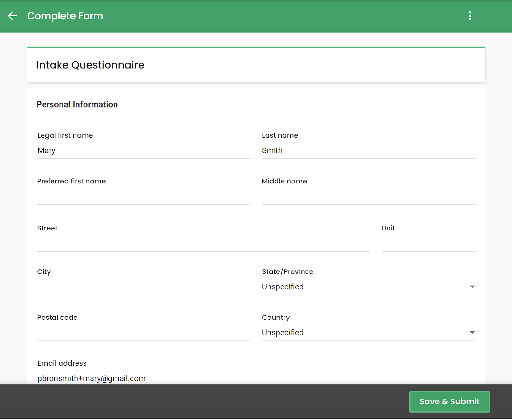The height and width of the screenshot is (420, 512).
Task: Open the Country dropdown
Action: (x=368, y=333)
